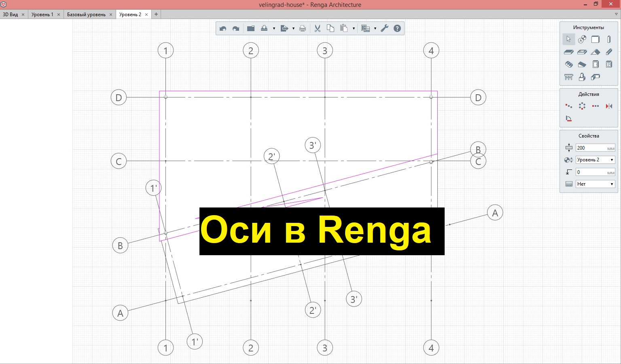Select the Window tool
Viewport: 621px width, 364px height.
[x=609, y=64]
